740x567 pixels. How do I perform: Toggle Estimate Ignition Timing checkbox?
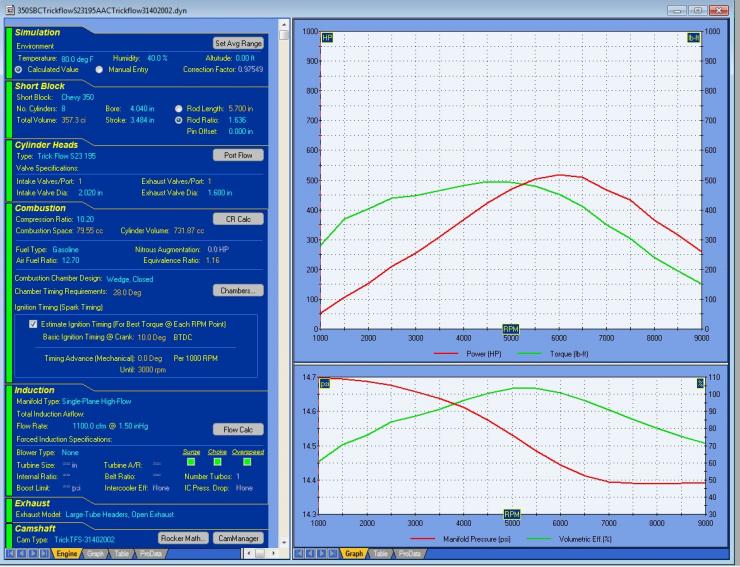(x=33, y=324)
